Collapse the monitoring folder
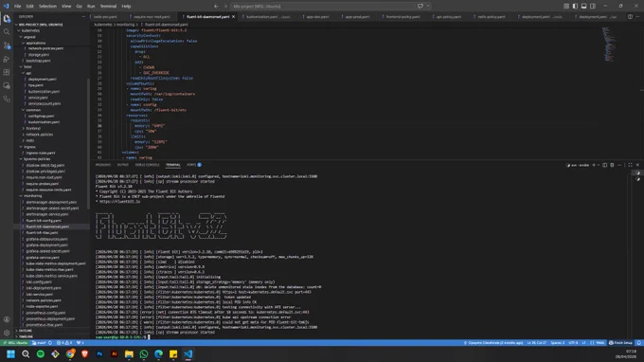This screenshot has width=644, height=362. 32,196
